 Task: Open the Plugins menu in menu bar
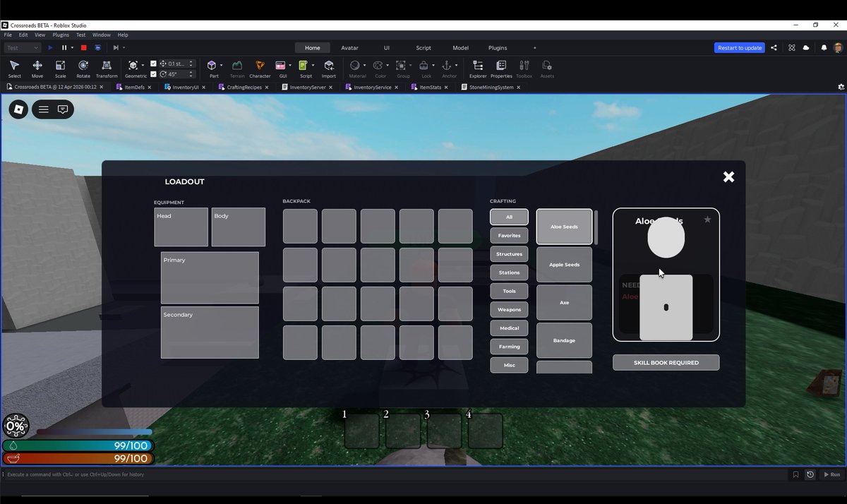point(61,35)
